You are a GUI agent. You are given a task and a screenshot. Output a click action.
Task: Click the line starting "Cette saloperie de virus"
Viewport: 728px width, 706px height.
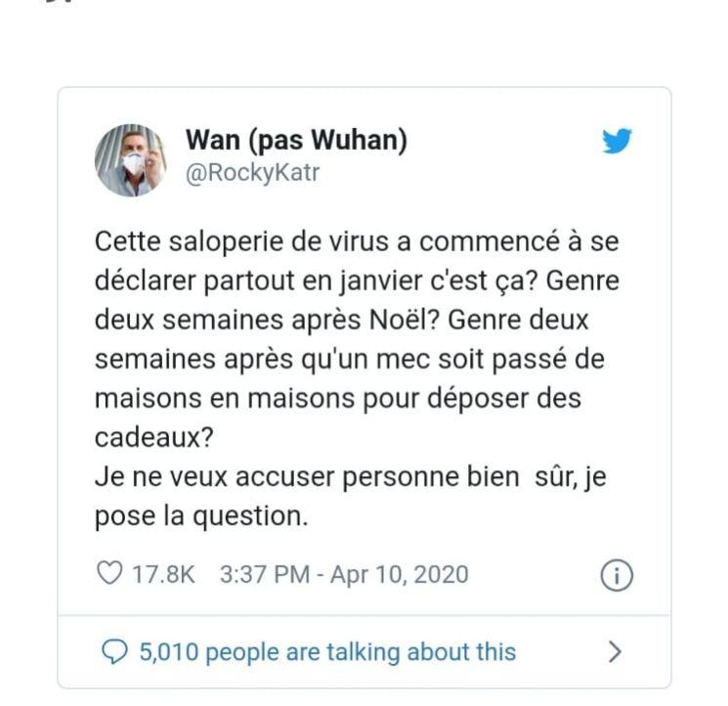[x=357, y=241]
